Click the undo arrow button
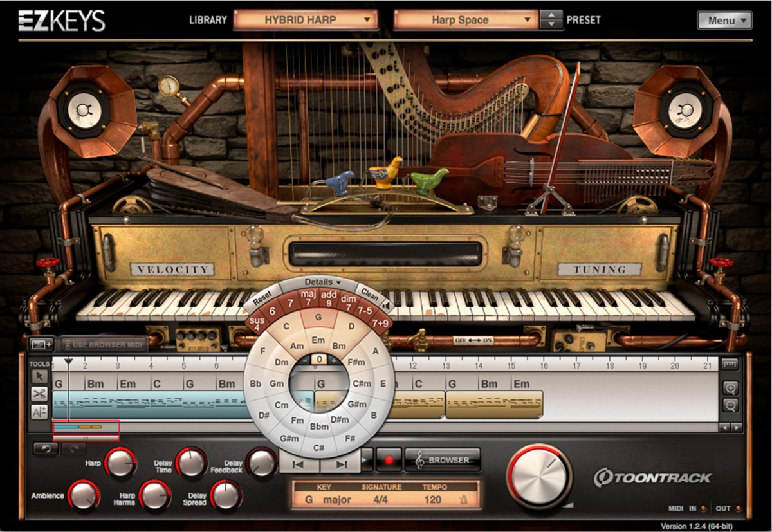 (x=45, y=448)
